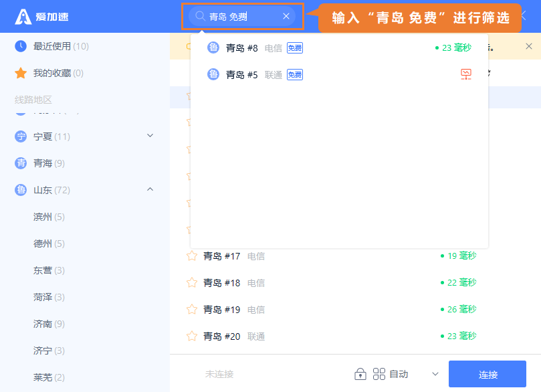Click the 青 icon for 青海
The height and width of the screenshot is (392, 541).
(21, 163)
